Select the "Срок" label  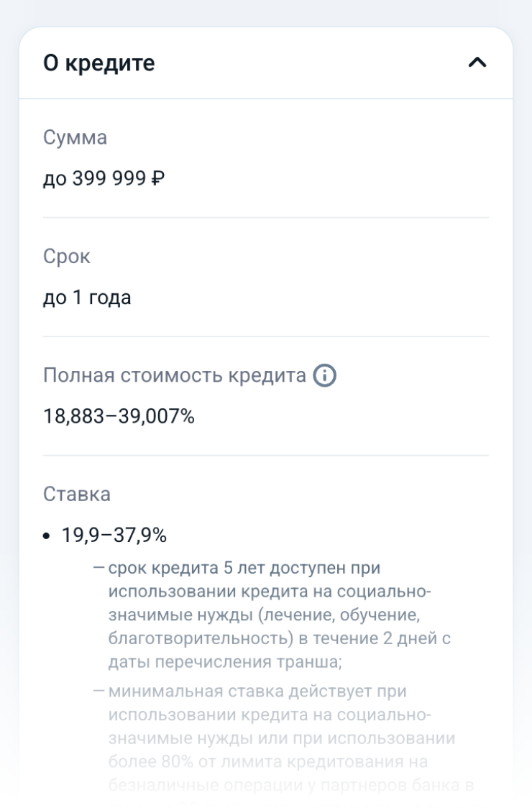[67, 257]
